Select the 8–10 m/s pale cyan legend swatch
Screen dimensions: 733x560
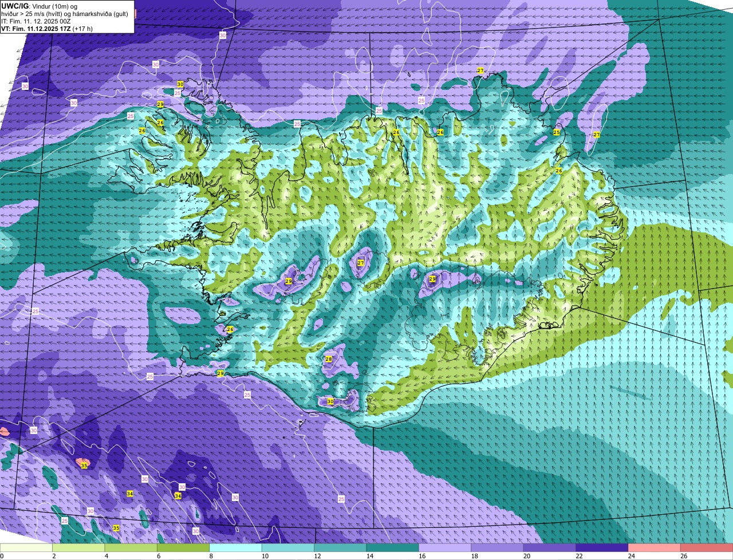click(235, 547)
